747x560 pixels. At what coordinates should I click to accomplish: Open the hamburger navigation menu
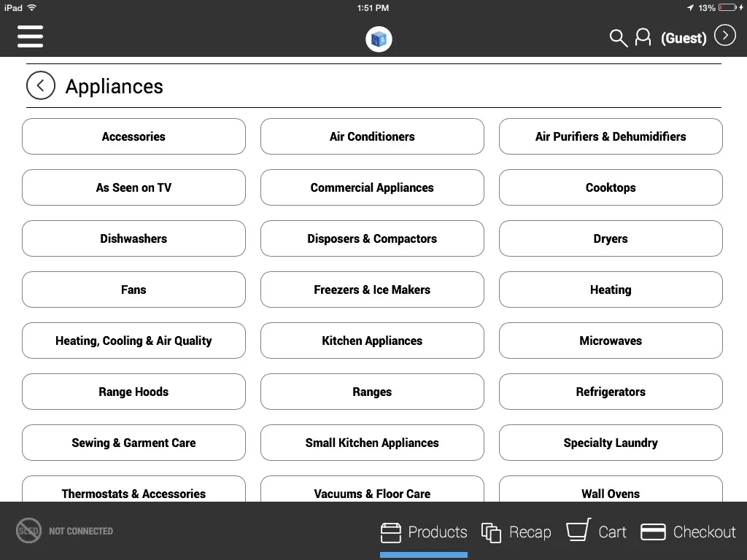(30, 36)
